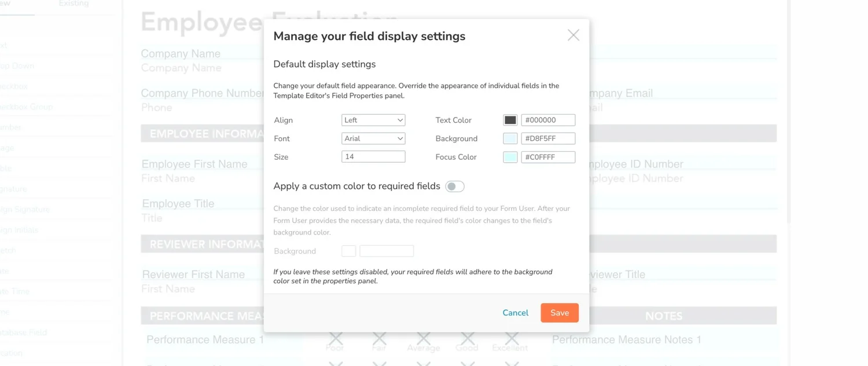The height and width of the screenshot is (366, 868).
Task: Pick the Focus Color swatch
Action: click(510, 156)
